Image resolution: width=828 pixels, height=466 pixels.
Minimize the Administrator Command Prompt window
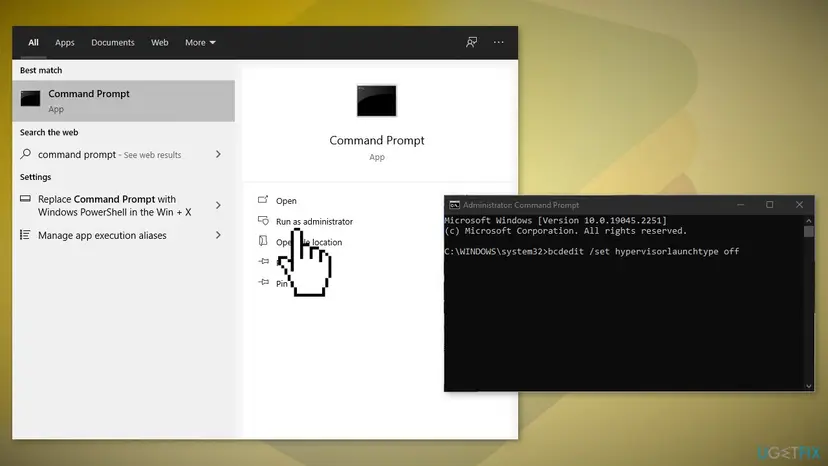click(740, 204)
